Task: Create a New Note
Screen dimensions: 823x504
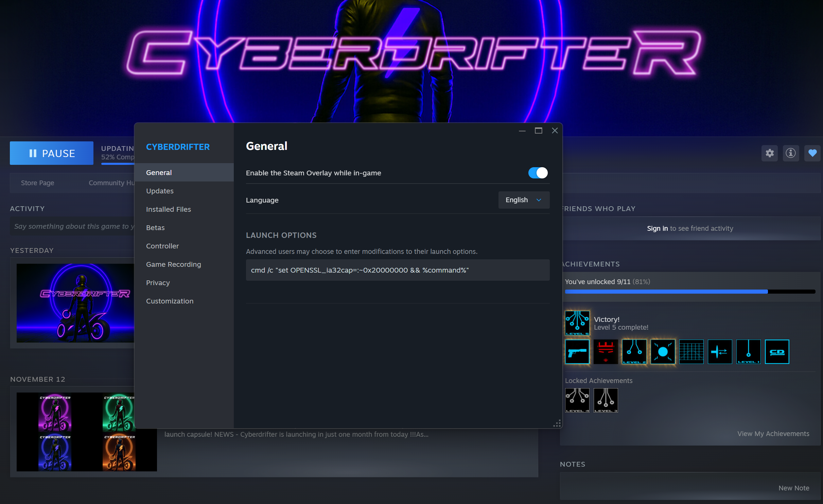Action: pyautogui.click(x=794, y=488)
